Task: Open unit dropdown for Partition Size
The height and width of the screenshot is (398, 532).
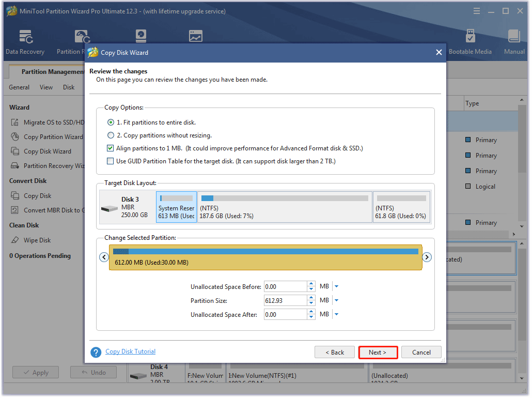Action: [x=336, y=300]
